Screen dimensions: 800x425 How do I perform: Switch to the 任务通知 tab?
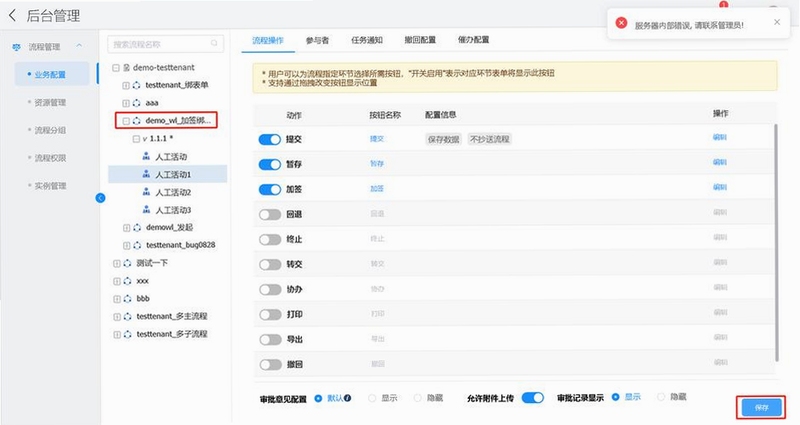pos(367,40)
